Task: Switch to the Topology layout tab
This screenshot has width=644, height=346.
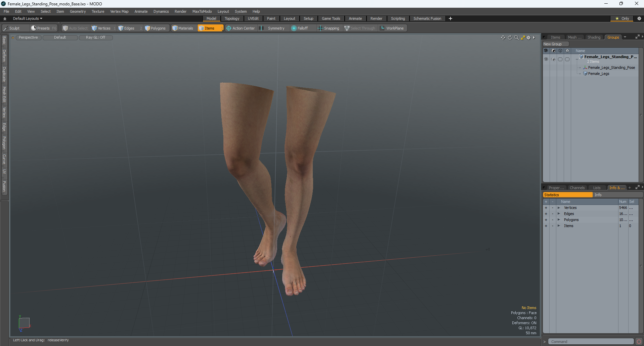Action: click(232, 18)
